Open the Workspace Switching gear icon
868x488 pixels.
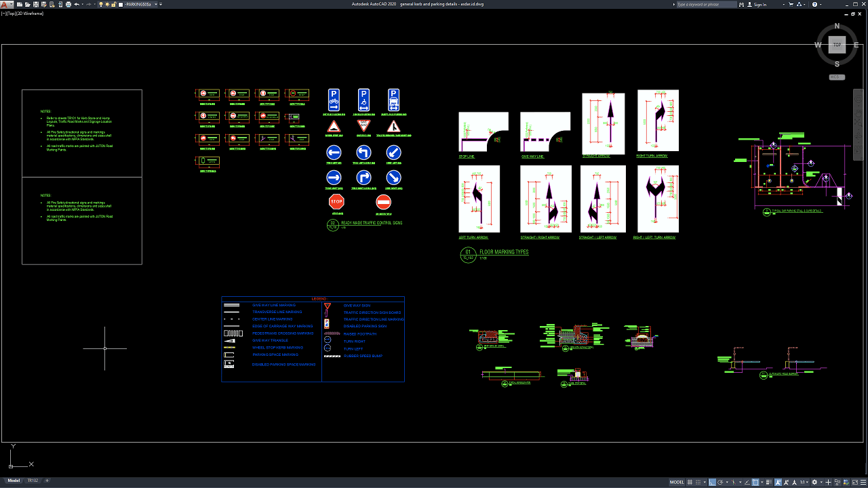tap(814, 483)
